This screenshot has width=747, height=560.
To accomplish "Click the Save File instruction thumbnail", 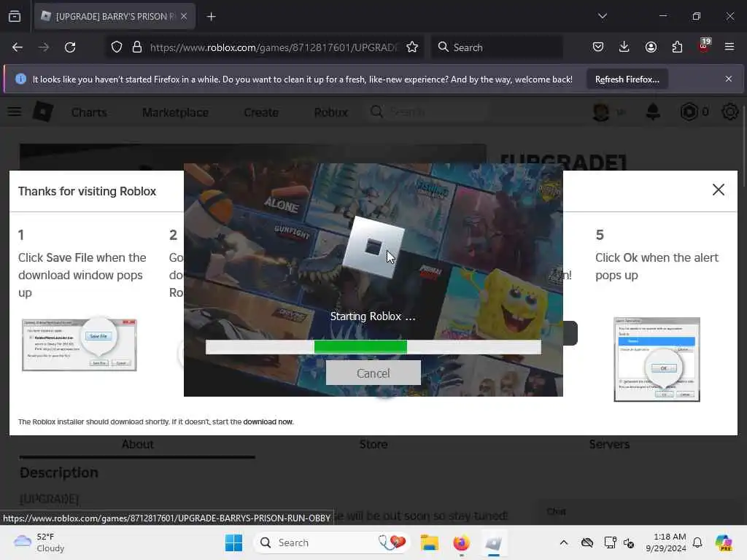I will click(79, 345).
